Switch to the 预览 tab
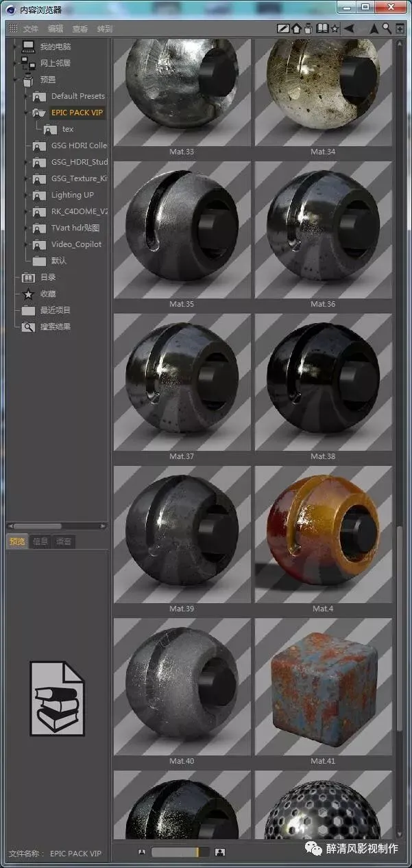 (x=17, y=541)
